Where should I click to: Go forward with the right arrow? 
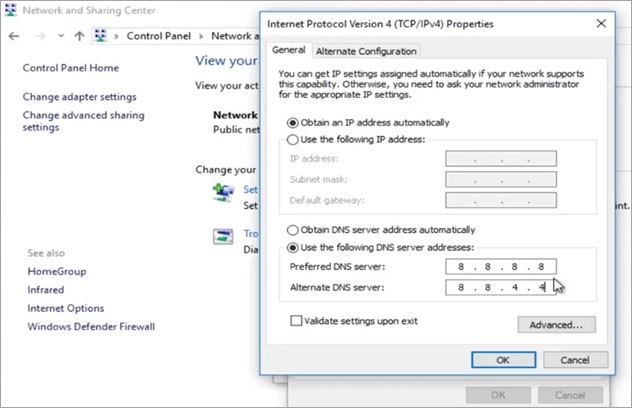(x=40, y=36)
